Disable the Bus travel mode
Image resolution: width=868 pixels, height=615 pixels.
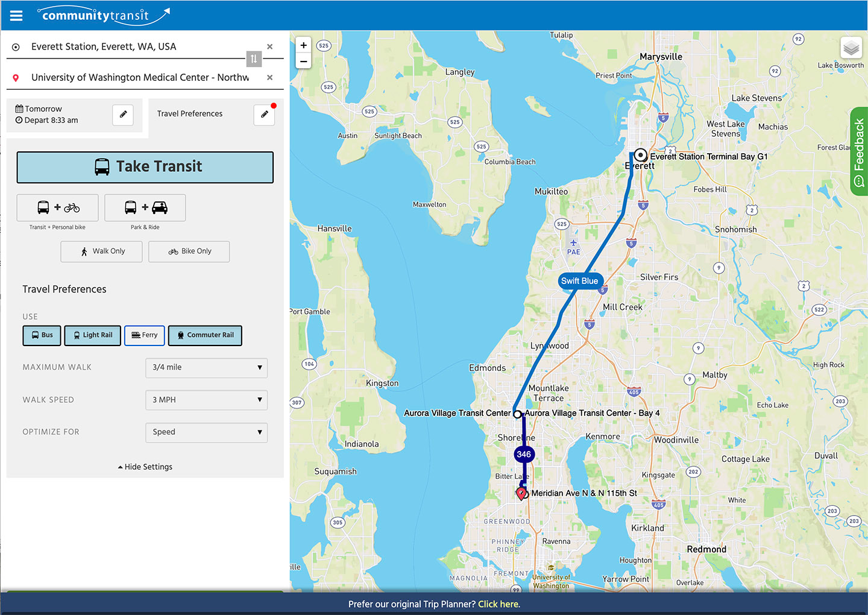pyautogui.click(x=42, y=335)
